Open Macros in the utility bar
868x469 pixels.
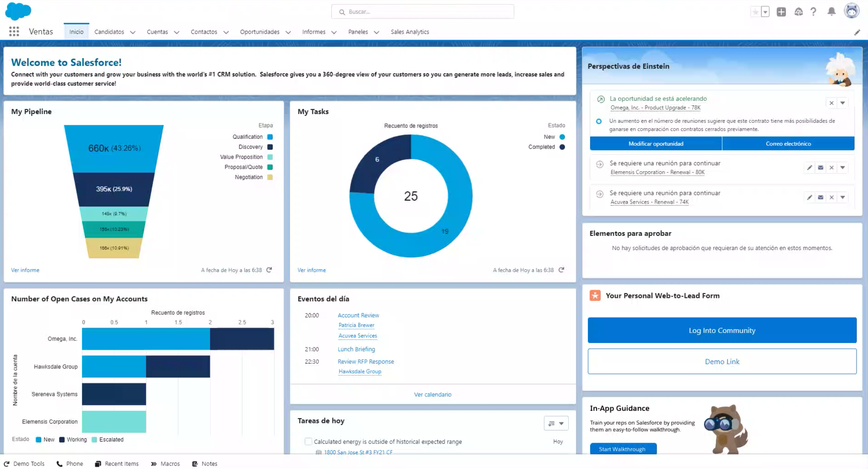click(x=165, y=464)
